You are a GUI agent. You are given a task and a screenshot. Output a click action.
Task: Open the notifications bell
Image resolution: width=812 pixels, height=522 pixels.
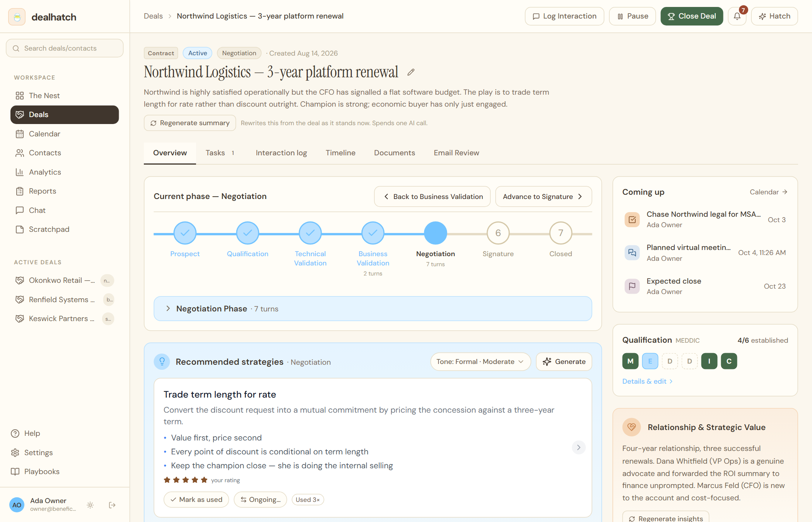737,16
